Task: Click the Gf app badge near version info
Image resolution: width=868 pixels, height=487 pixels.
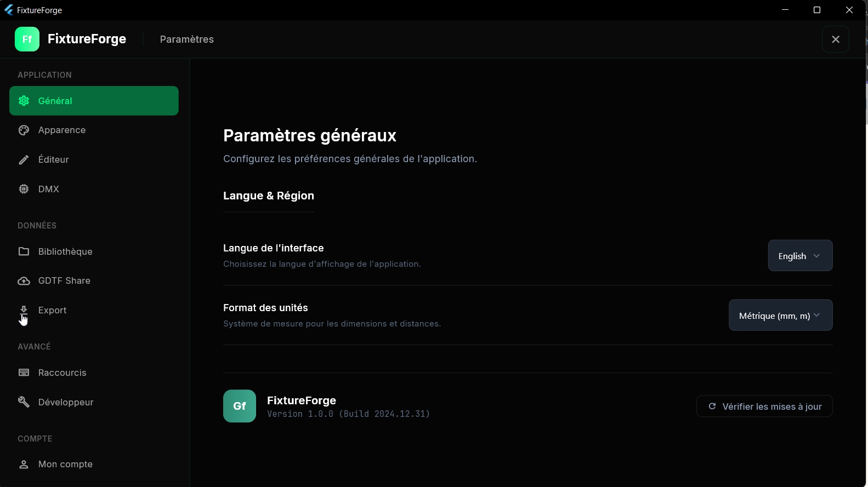Action: [x=240, y=406]
